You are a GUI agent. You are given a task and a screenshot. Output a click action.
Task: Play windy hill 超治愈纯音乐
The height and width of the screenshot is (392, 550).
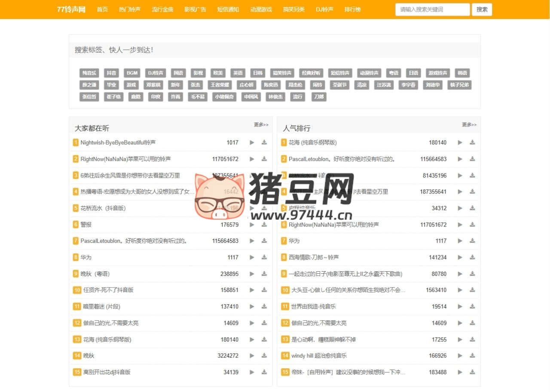pyautogui.click(x=459, y=355)
